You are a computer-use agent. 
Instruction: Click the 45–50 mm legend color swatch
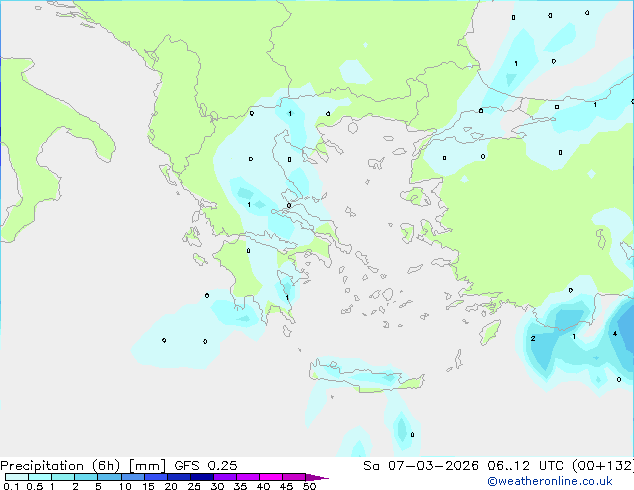(294, 477)
